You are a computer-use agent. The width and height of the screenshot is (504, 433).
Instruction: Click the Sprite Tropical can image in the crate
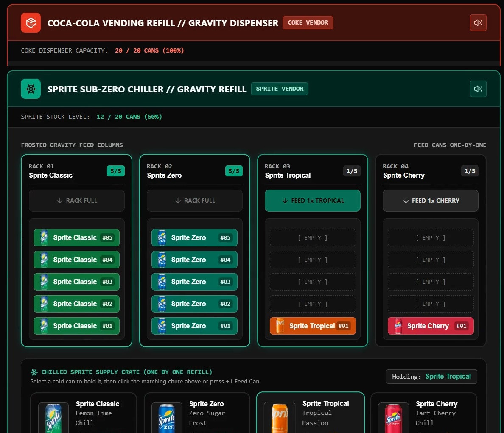tap(280, 418)
